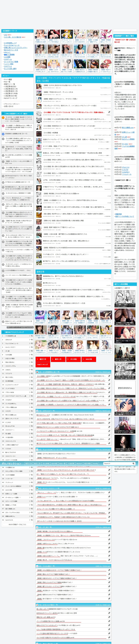Click the red INランキング button
Screen dimensions: 139x644
(x=43, y=365)
